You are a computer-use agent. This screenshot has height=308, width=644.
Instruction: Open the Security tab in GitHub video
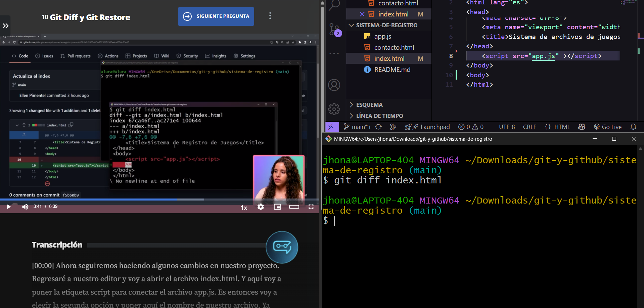tap(187, 56)
